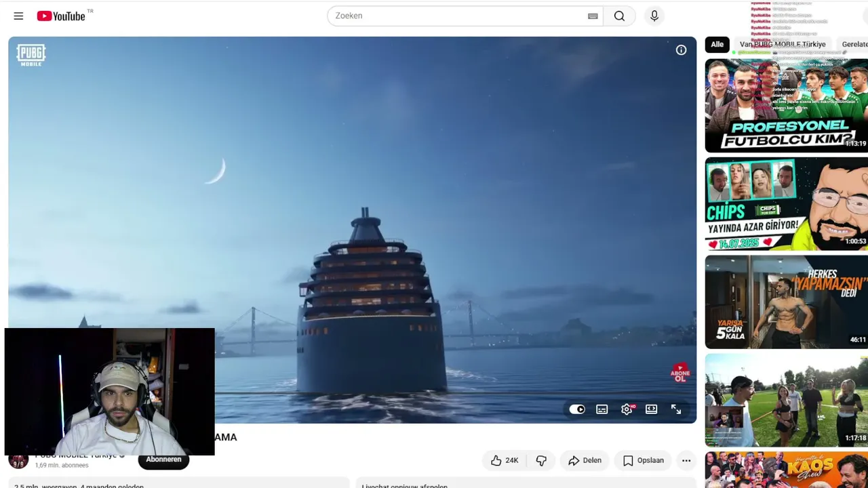Screen dimensions: 868x488
Task: Select the Alle filter chip
Action: click(x=717, y=45)
